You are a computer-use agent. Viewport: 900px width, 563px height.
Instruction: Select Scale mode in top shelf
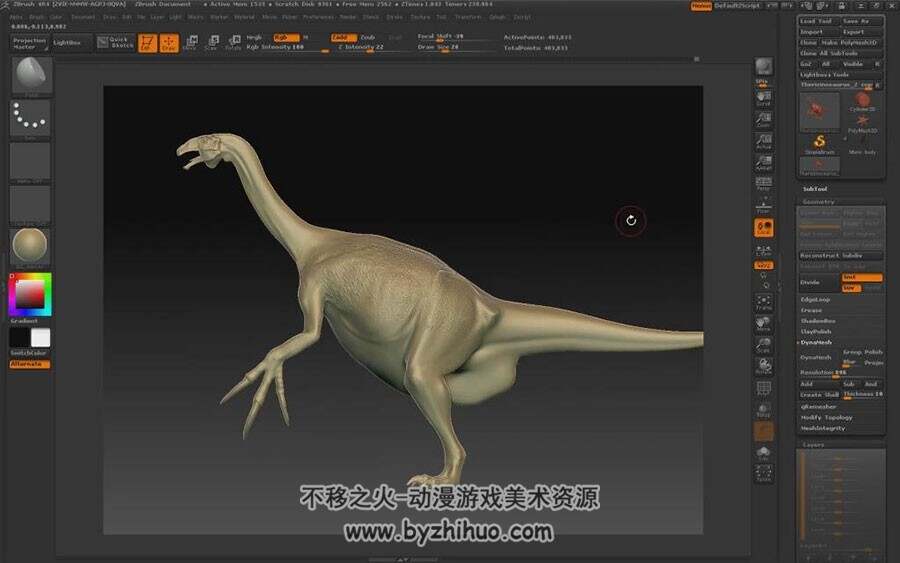pyautogui.click(x=212, y=42)
